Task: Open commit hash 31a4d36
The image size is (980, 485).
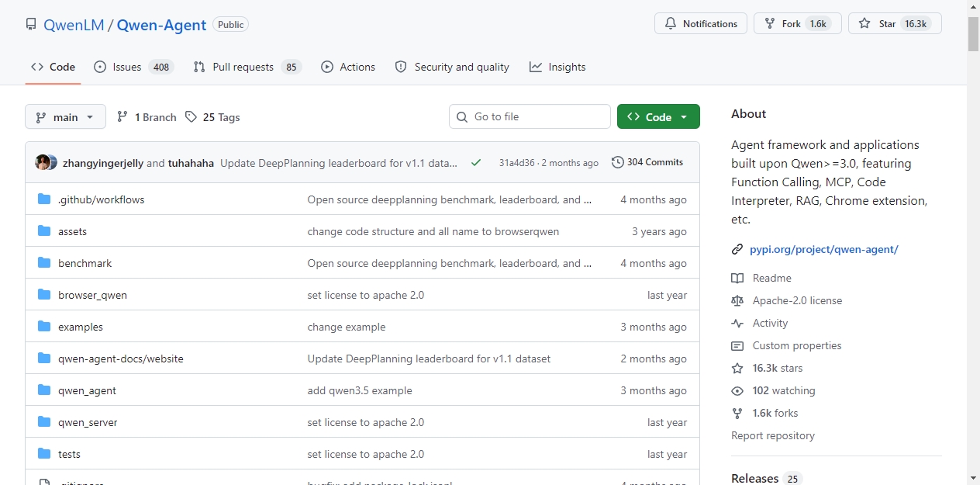Action: click(x=517, y=163)
